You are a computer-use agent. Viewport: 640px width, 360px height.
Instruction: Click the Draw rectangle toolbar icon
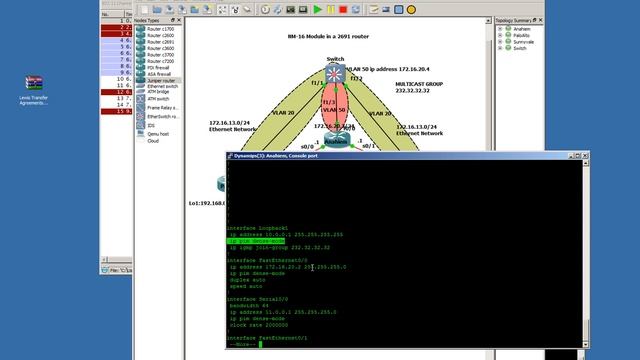[x=399, y=9]
